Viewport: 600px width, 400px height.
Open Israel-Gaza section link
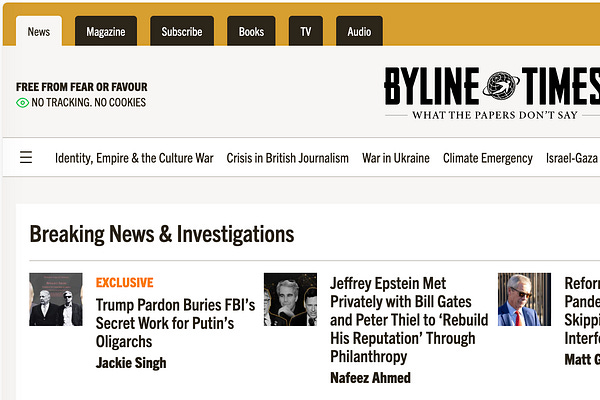(573, 158)
